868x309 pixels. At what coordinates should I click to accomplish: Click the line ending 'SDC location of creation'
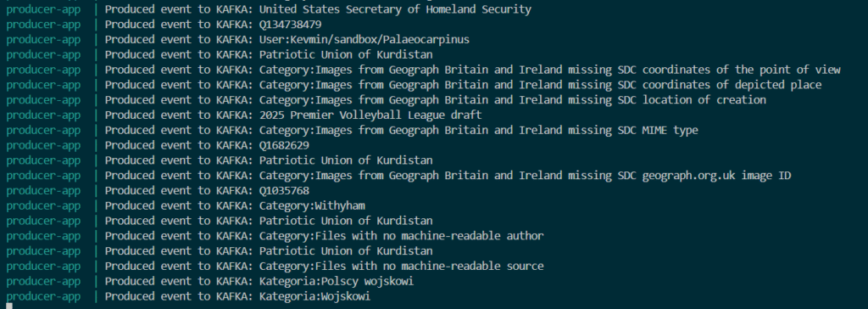(386, 100)
